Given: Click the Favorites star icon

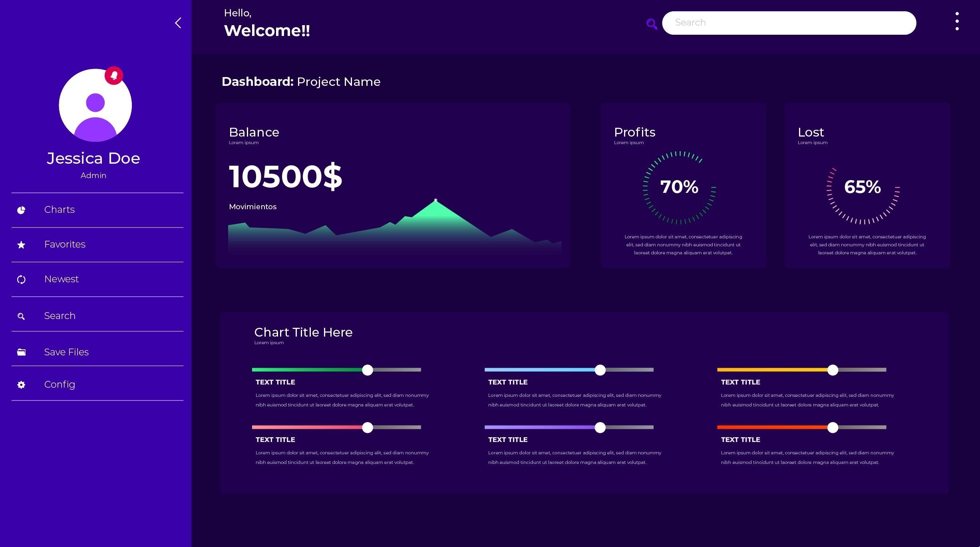Looking at the screenshot, I should (21, 244).
